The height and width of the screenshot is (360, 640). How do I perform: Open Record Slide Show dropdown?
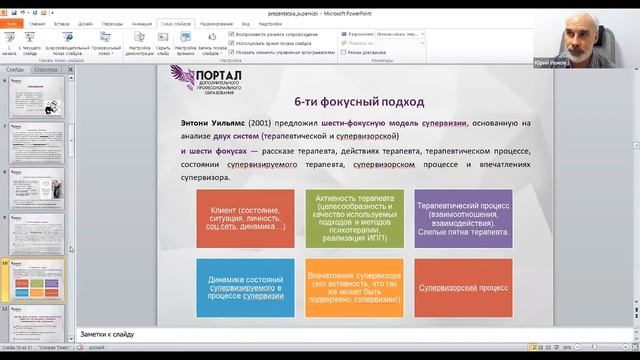click(212, 44)
